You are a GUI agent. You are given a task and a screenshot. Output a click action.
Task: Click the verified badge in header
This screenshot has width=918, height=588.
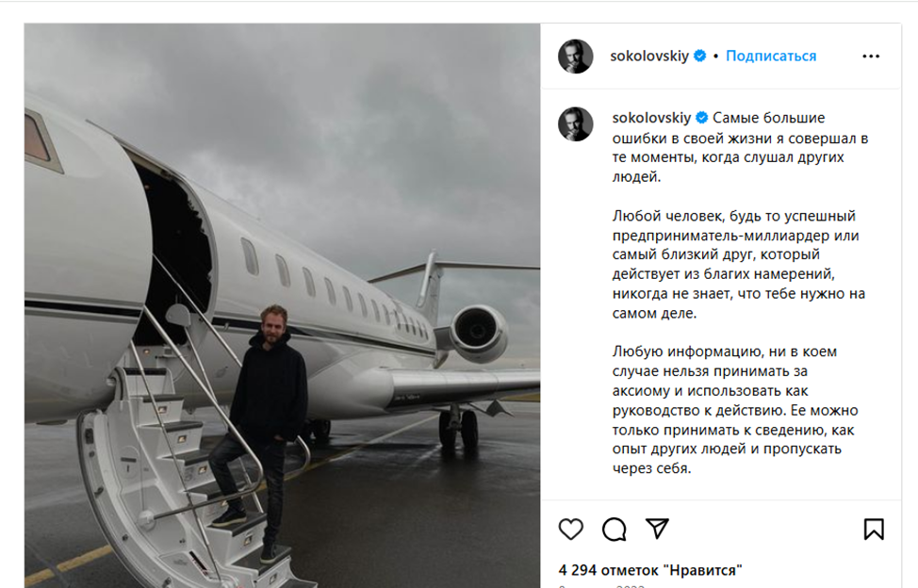coord(700,57)
